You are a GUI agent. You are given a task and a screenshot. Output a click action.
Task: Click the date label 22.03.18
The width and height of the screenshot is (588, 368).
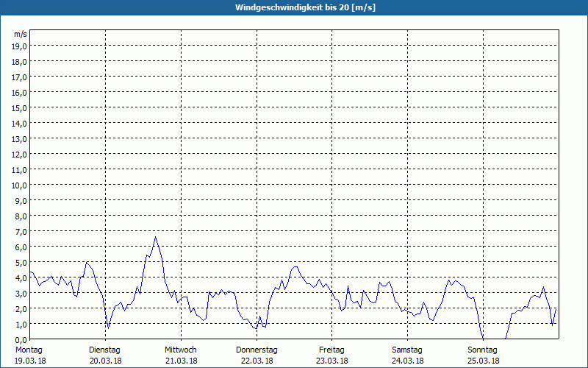257,361
